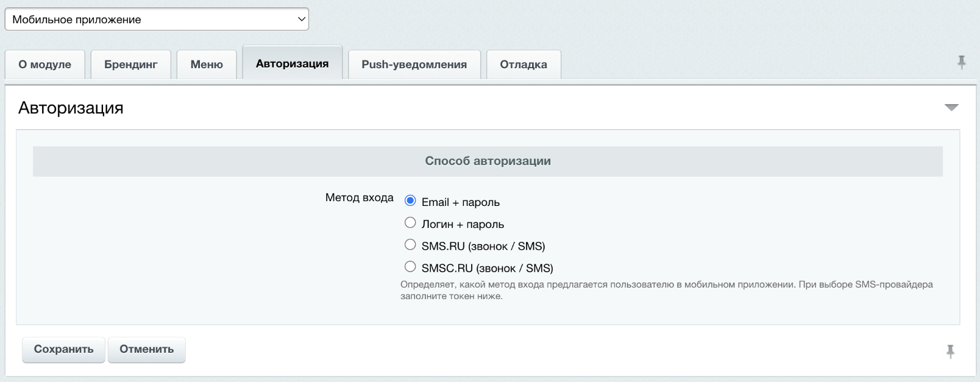Choose SMS.RU (звонок / SMS) login method
Image resolution: width=980 pixels, height=382 pixels.
(x=410, y=245)
